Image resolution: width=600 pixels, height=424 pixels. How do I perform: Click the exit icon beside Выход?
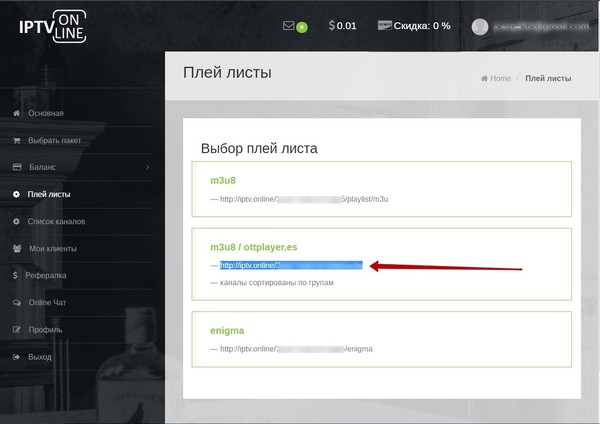(16, 357)
